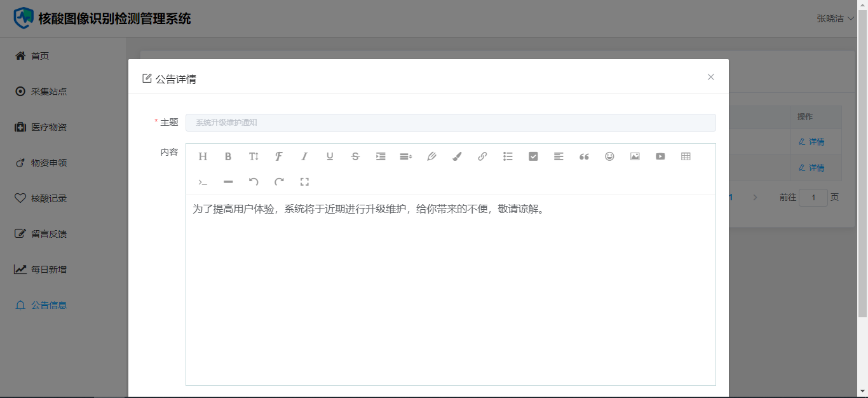
Task: Insert a table into the content
Action: tap(686, 156)
